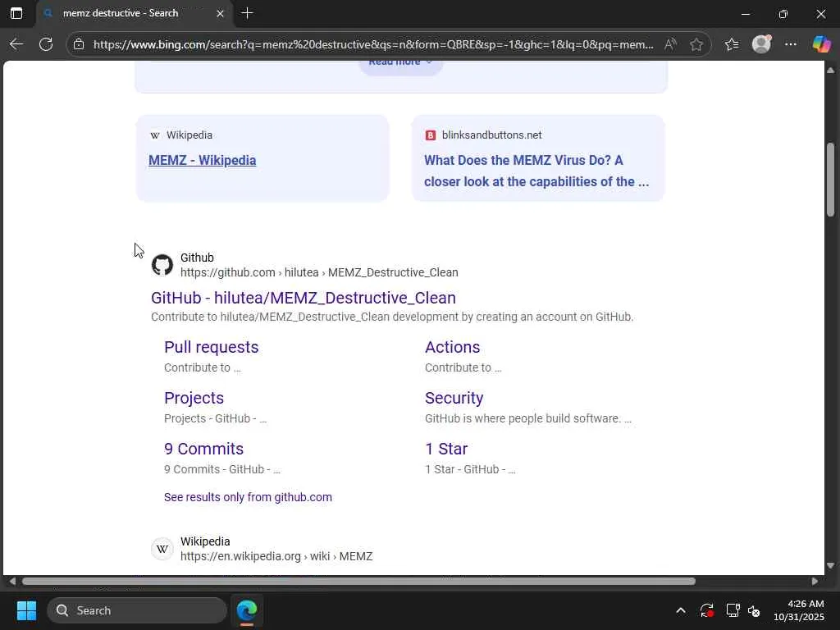Click the address bar URL field
The image size is (840, 630).
pos(373,44)
